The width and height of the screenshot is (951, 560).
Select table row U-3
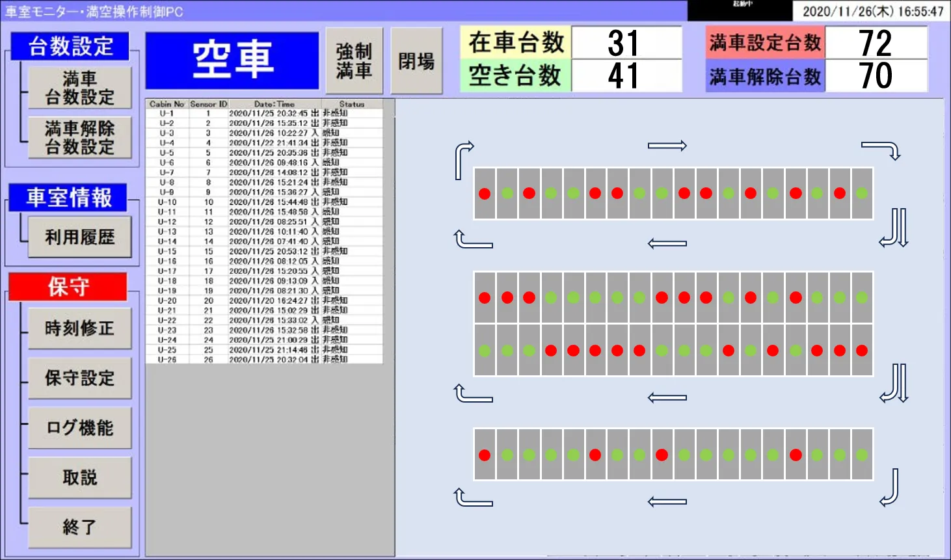point(264,133)
